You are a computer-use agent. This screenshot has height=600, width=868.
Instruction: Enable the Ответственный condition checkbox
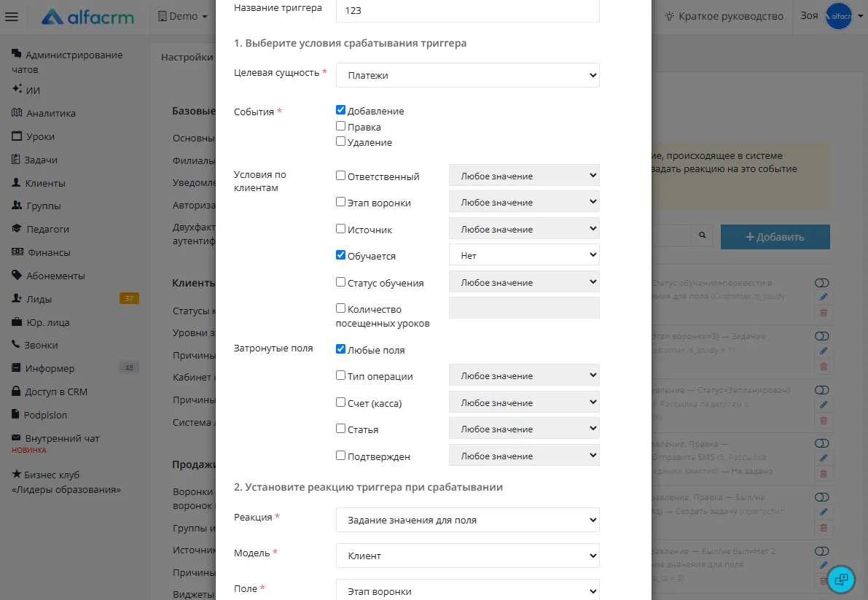point(340,176)
